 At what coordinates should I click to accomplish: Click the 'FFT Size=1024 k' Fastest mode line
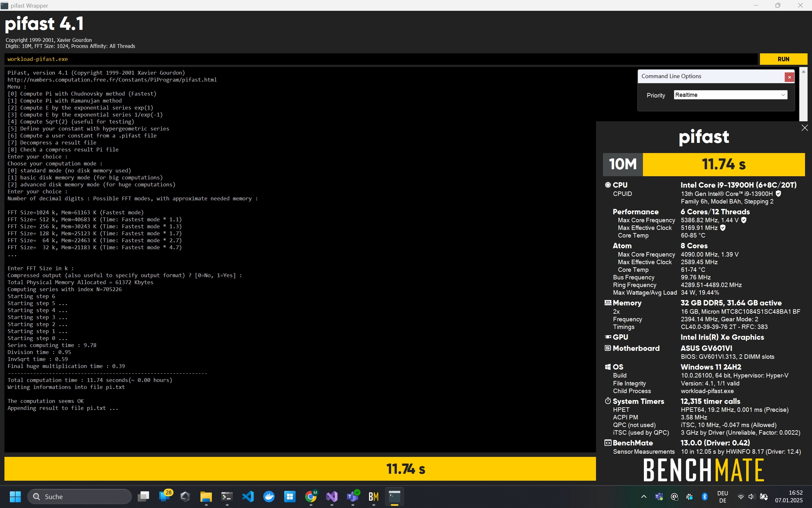(75, 212)
